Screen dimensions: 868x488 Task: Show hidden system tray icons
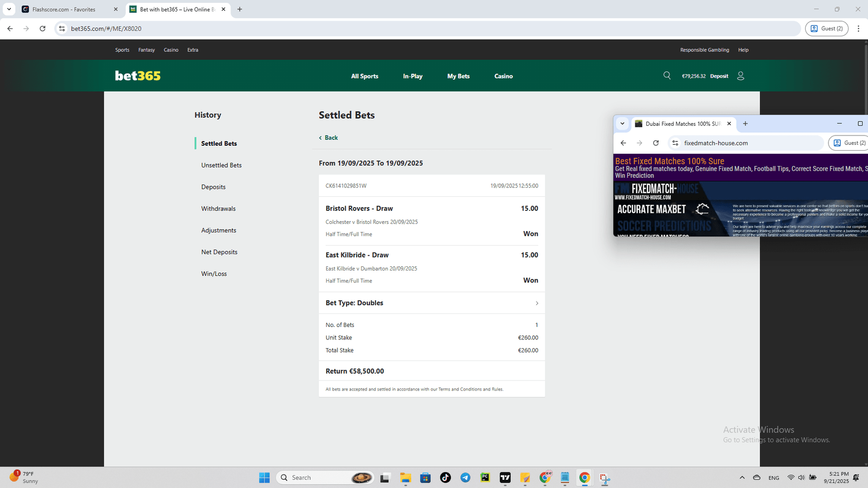point(742,478)
